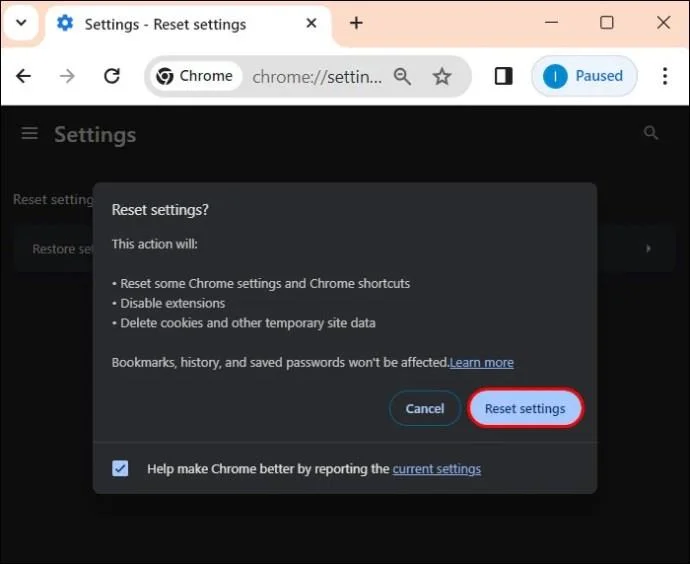690x564 pixels.
Task: Click the search settings magnifier icon
Action: [651, 133]
